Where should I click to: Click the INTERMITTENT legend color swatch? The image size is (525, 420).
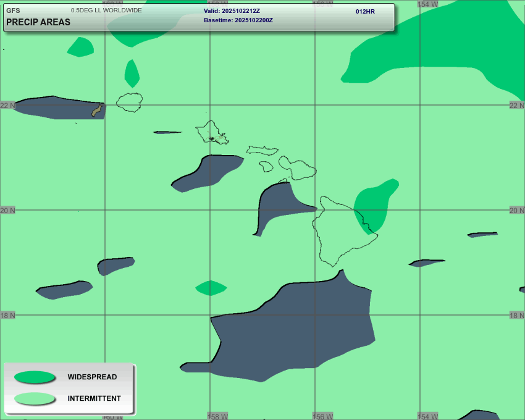[x=35, y=398]
